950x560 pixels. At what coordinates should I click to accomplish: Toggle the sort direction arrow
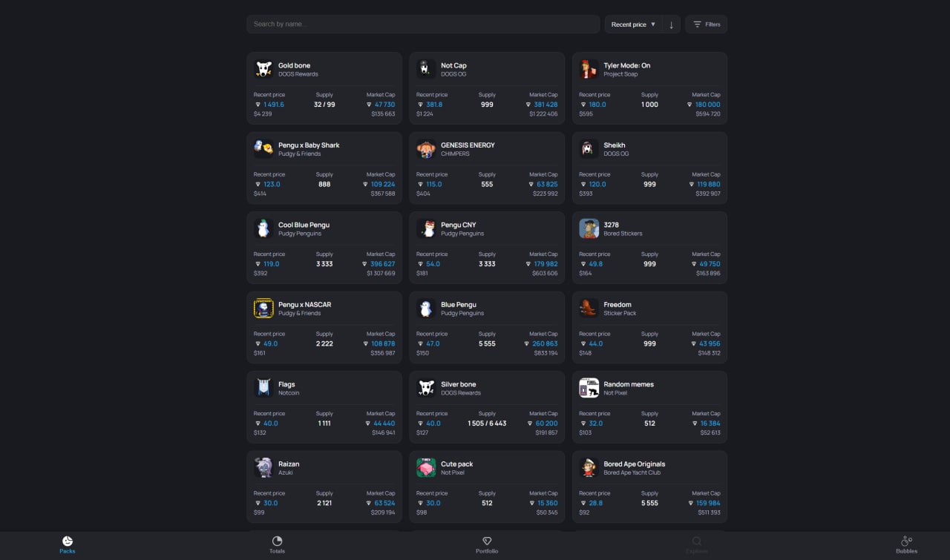tap(671, 24)
